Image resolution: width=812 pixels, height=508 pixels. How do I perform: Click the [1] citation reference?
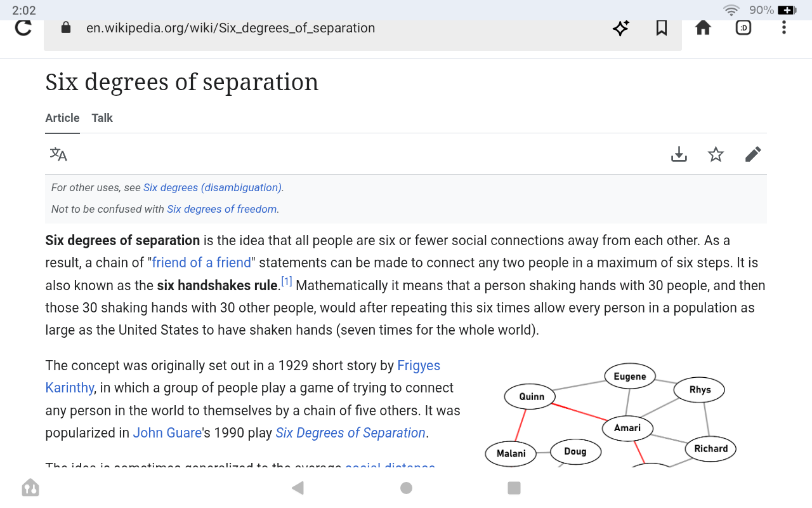coord(287,281)
